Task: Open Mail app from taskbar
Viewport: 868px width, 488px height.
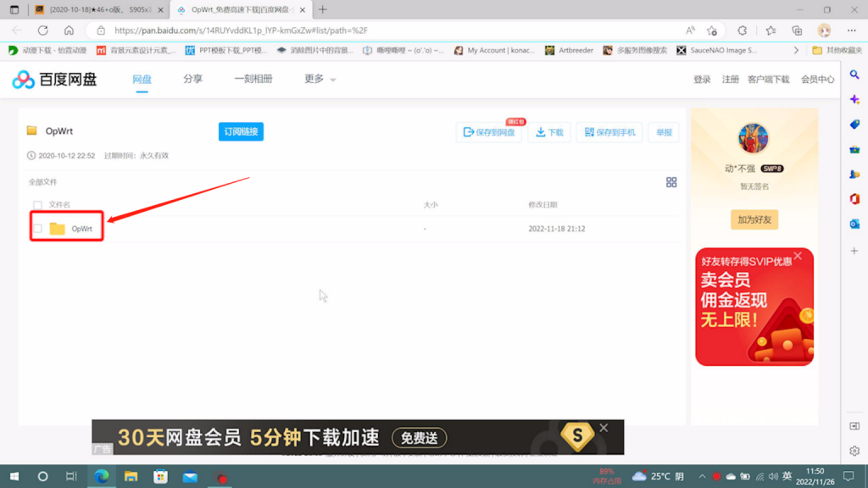Action: tap(190, 476)
